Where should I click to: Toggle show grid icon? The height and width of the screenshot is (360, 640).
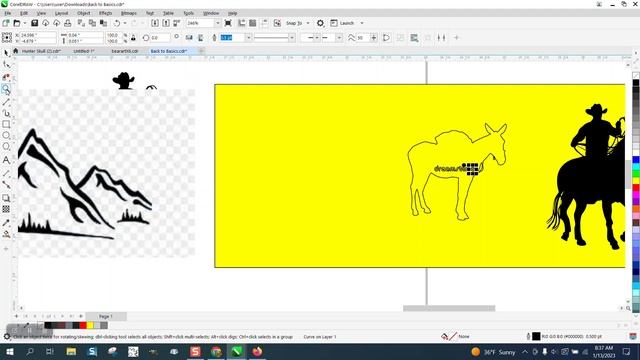pos(253,23)
